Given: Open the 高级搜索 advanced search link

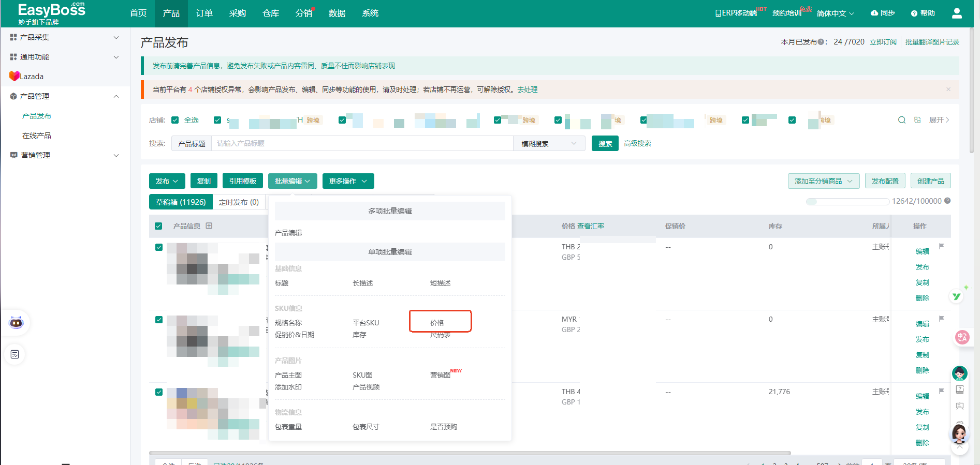Looking at the screenshot, I should tap(637, 144).
